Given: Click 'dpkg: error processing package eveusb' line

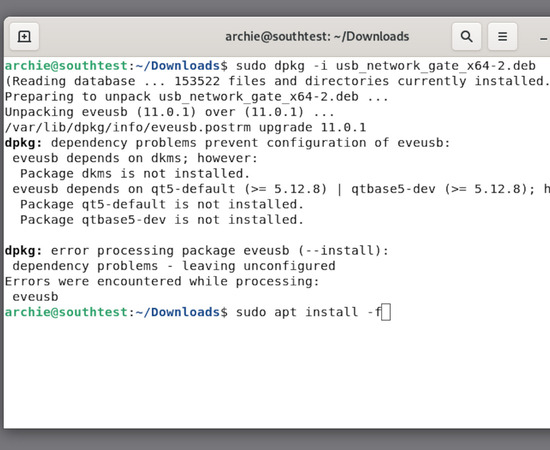Looking at the screenshot, I should (197, 251).
